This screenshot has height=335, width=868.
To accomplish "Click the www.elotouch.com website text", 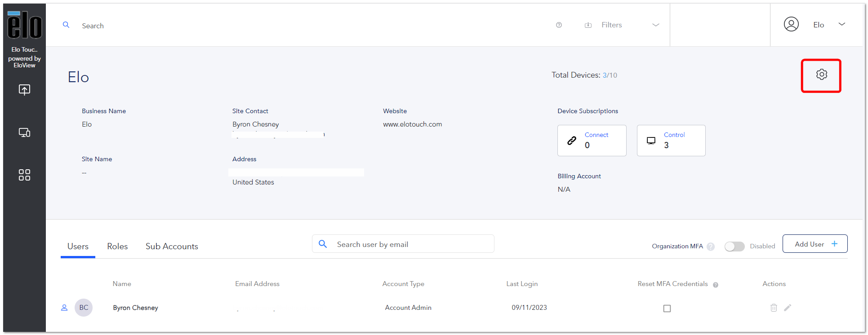I will click(412, 124).
